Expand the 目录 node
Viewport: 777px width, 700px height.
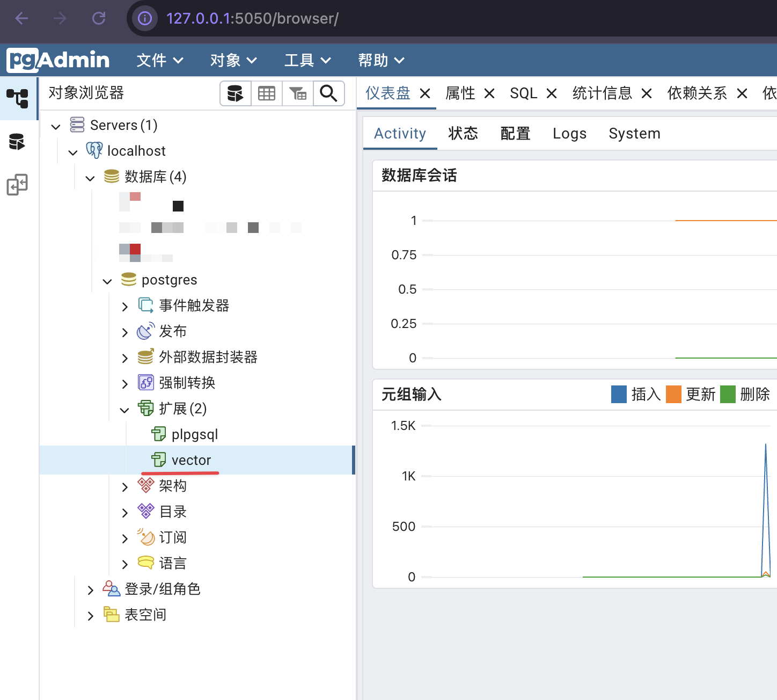coord(124,513)
